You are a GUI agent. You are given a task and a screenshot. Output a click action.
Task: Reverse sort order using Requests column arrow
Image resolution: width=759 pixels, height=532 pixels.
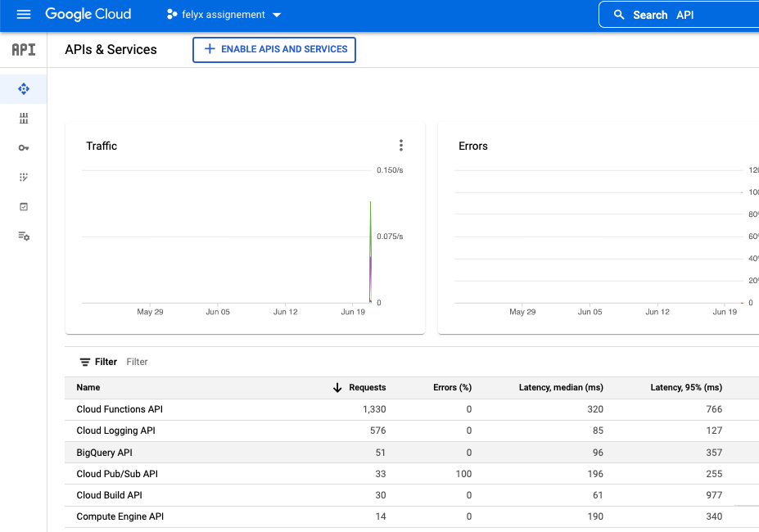(x=339, y=387)
